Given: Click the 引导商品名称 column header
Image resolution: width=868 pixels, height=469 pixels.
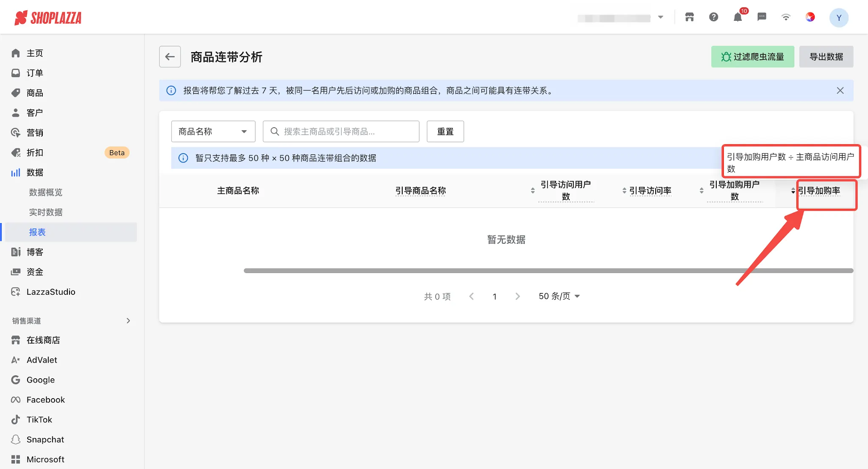Looking at the screenshot, I should (x=420, y=191).
